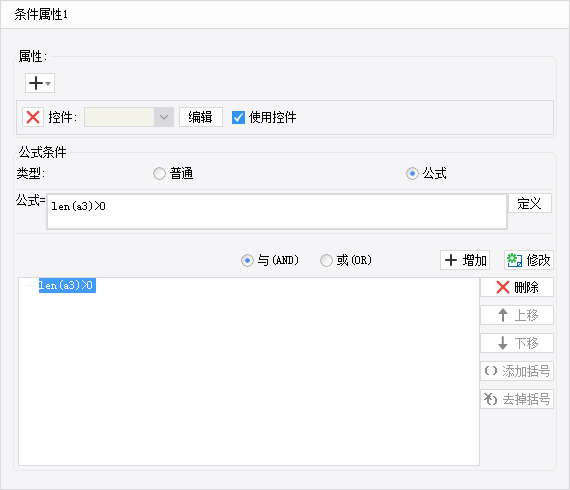The image size is (570, 490).
Task: Click into the 公式 formula text field
Action: tap(277, 212)
